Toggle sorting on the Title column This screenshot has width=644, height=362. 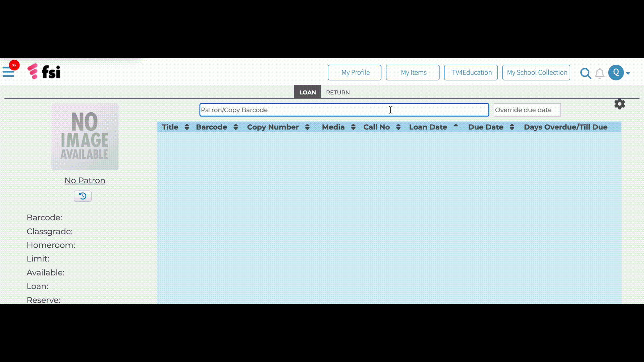(x=187, y=127)
